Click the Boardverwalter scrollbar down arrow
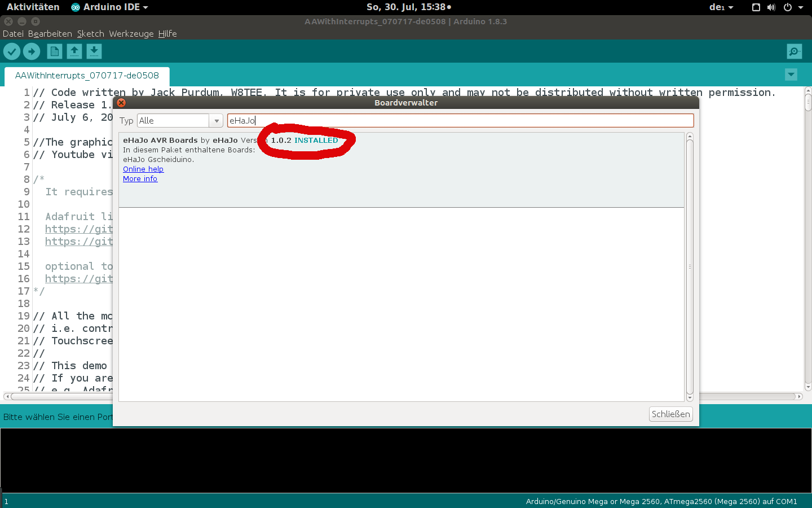Image resolution: width=812 pixels, height=508 pixels. point(690,398)
